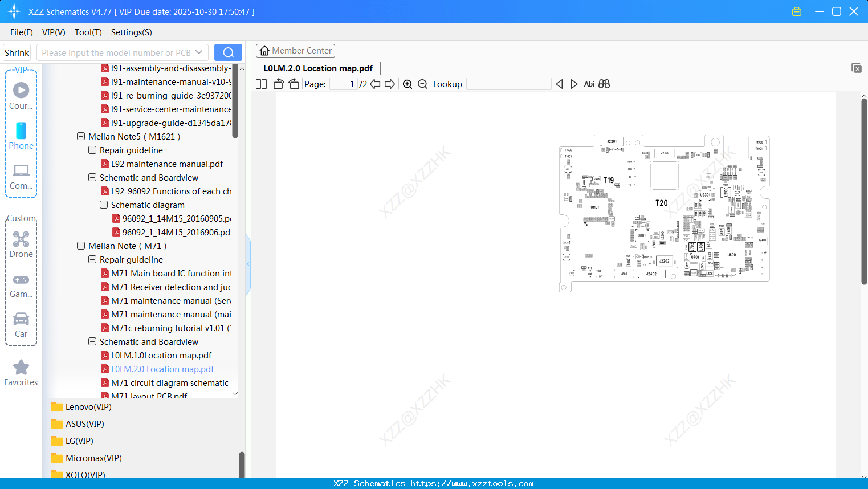Rotate the PDF page clockwise
The width and height of the screenshot is (868, 489).
point(294,84)
